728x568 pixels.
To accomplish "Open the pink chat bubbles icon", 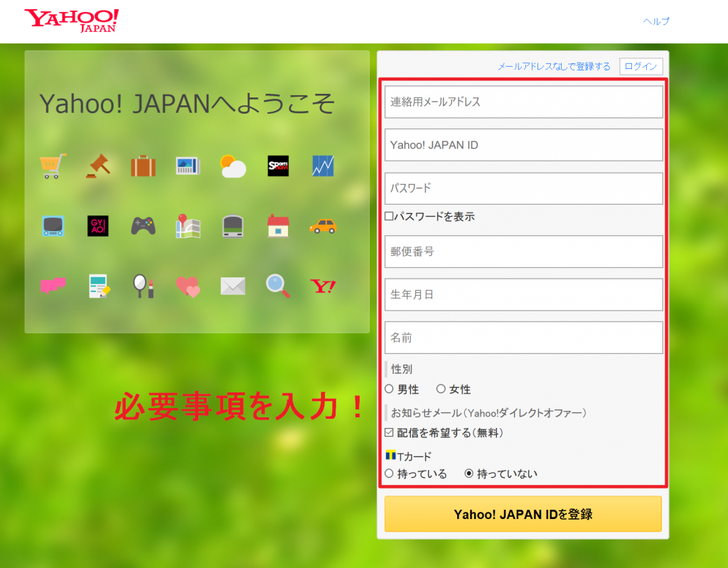I will point(53,286).
